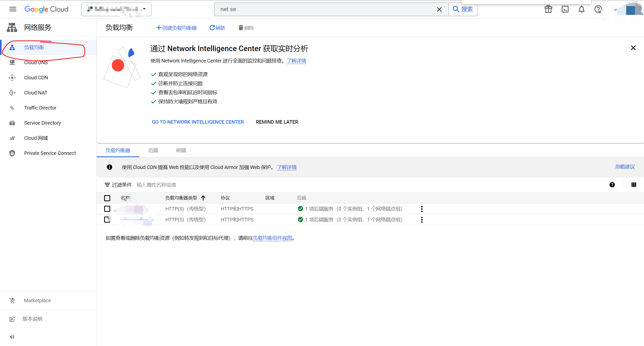
Task: Open filter help question mark icon
Action: click(612, 185)
